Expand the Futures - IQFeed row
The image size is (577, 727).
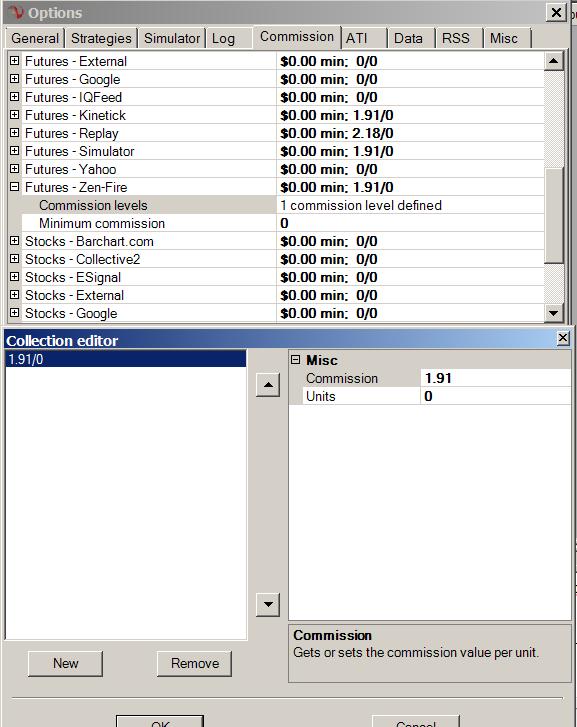point(14,96)
